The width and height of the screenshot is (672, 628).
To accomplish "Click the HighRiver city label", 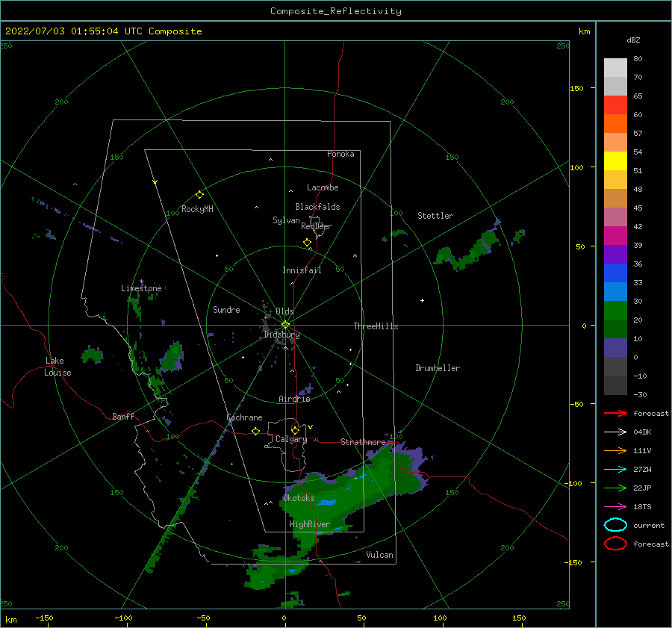I will tap(310, 524).
